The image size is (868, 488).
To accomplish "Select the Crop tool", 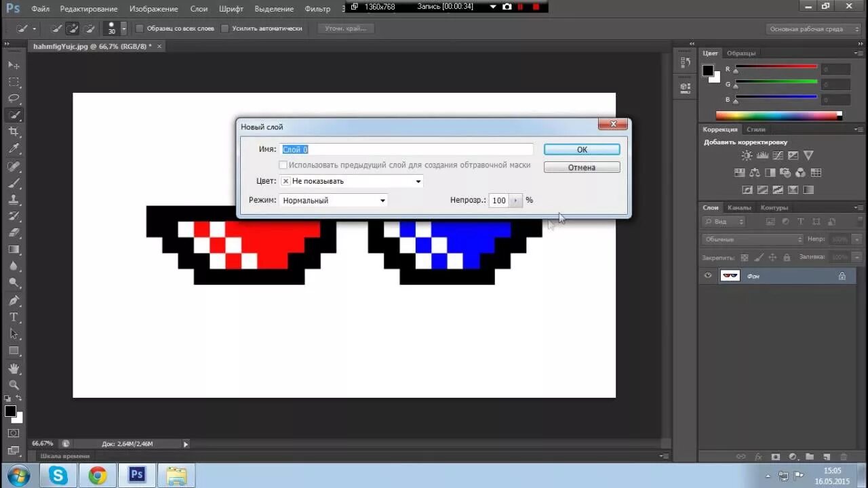I will pyautogui.click(x=14, y=132).
